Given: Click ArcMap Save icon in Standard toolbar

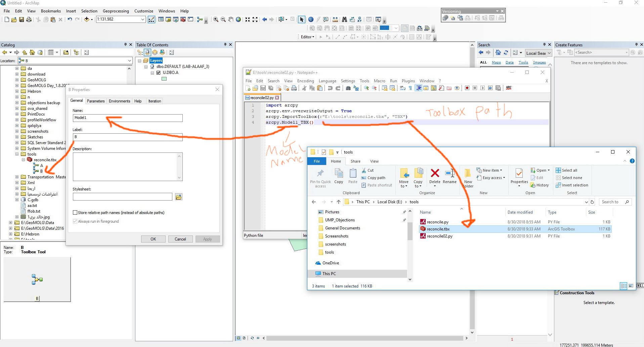Looking at the screenshot, I should (22, 19).
